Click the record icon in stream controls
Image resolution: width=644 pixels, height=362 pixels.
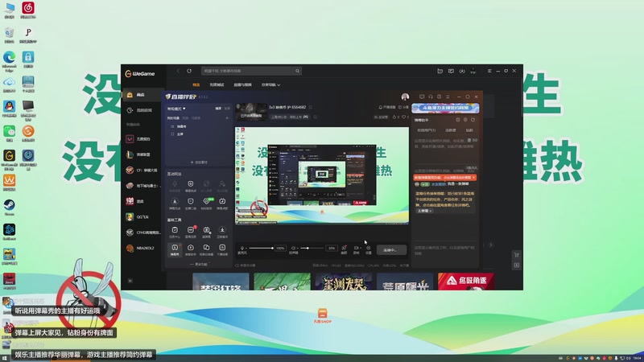click(x=356, y=249)
